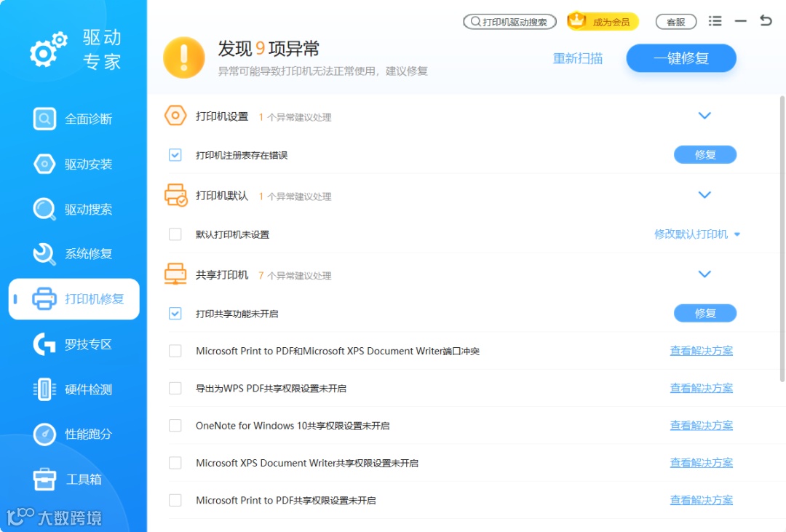Click the 硬件检测 chip icon
Viewport: 786px width, 532px height.
44,389
